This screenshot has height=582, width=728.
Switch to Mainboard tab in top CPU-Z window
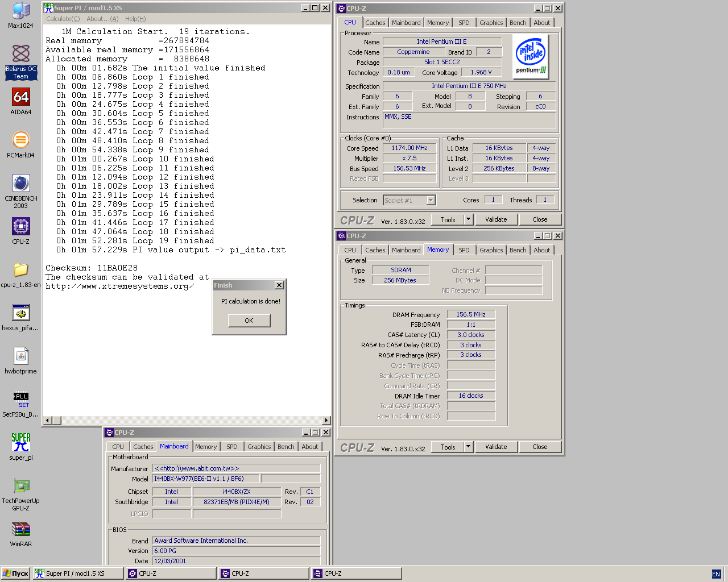[x=406, y=23]
